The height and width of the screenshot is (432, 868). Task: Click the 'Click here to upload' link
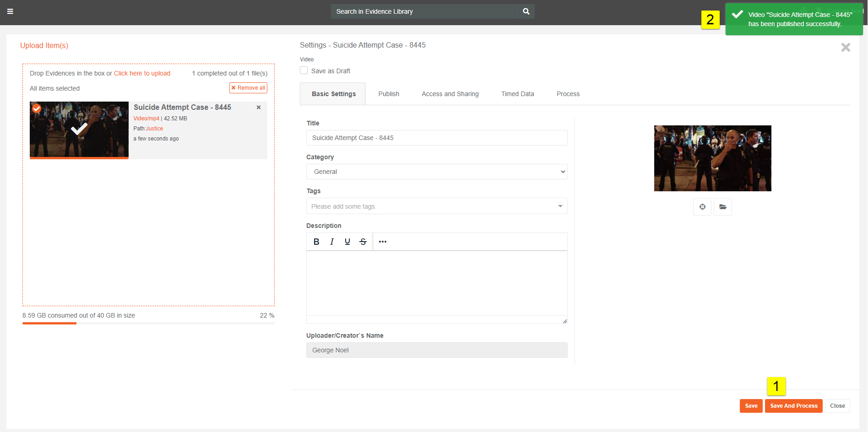pos(142,73)
